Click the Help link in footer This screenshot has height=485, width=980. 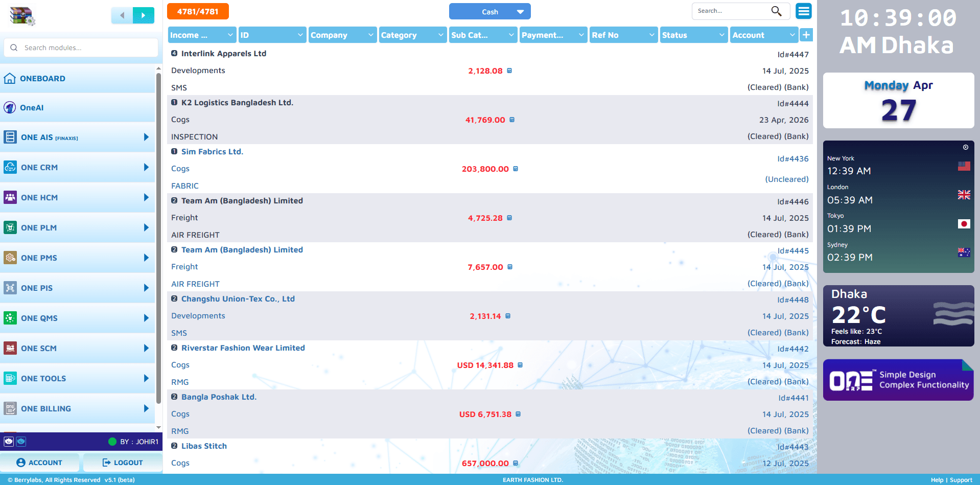pyautogui.click(x=937, y=480)
